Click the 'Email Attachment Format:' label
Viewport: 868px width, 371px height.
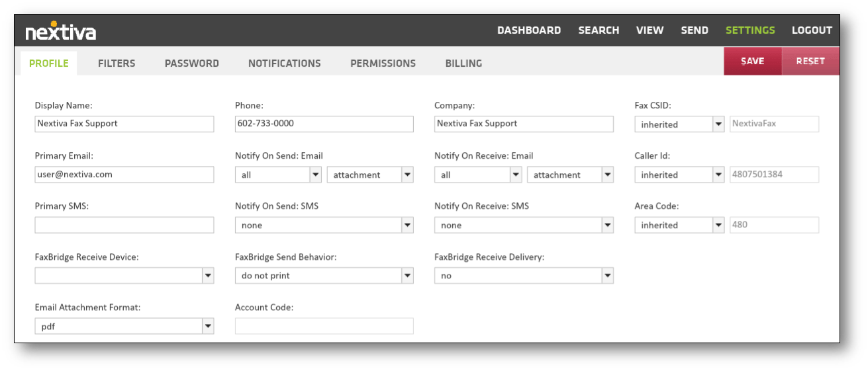click(87, 308)
